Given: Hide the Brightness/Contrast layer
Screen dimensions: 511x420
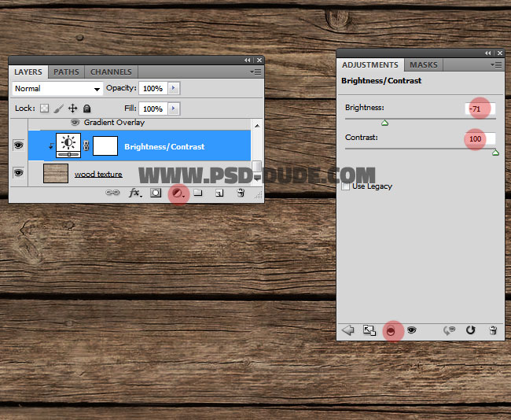Looking at the screenshot, I should click(19, 146).
